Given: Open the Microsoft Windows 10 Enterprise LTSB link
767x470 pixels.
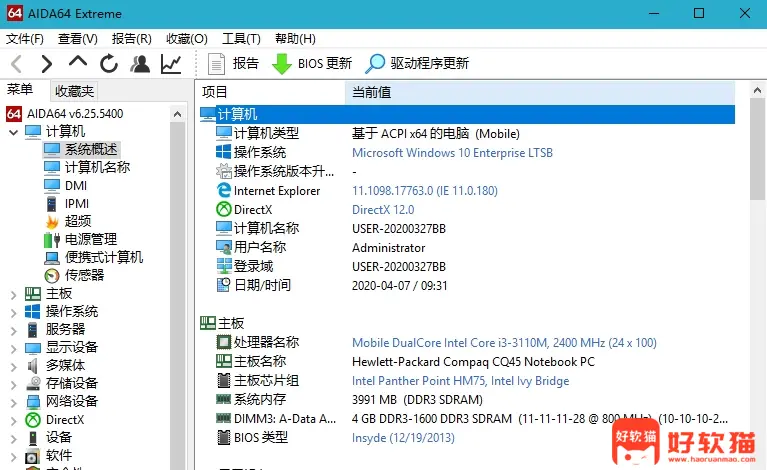Looking at the screenshot, I should tap(452, 153).
